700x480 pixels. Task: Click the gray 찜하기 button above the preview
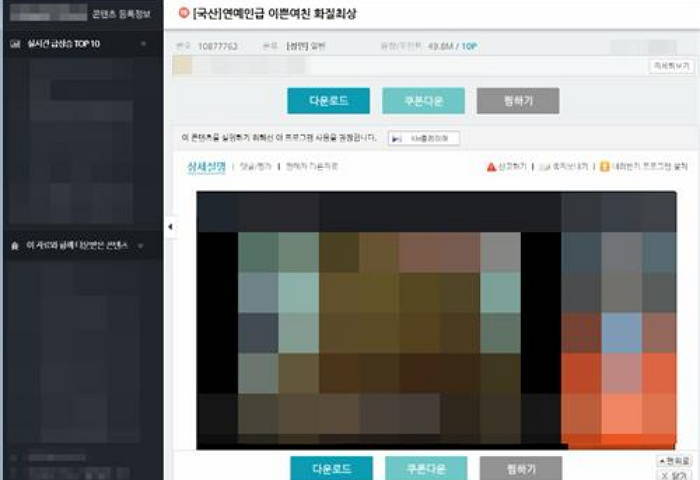tap(518, 101)
